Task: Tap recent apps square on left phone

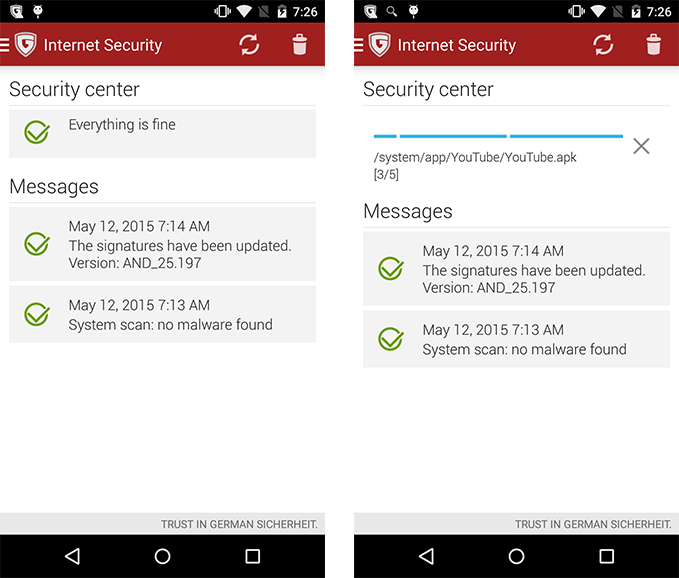Action: [252, 556]
